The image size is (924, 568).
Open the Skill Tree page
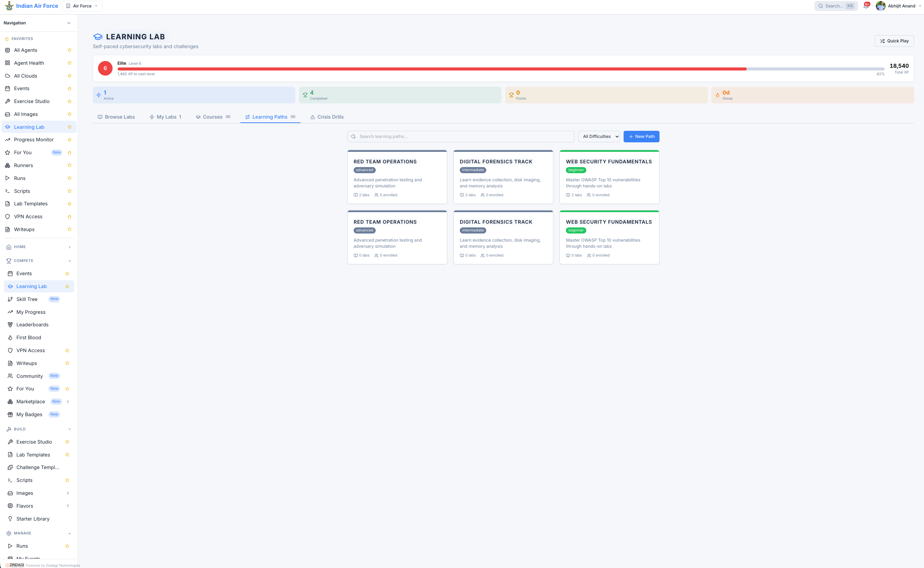point(27,299)
